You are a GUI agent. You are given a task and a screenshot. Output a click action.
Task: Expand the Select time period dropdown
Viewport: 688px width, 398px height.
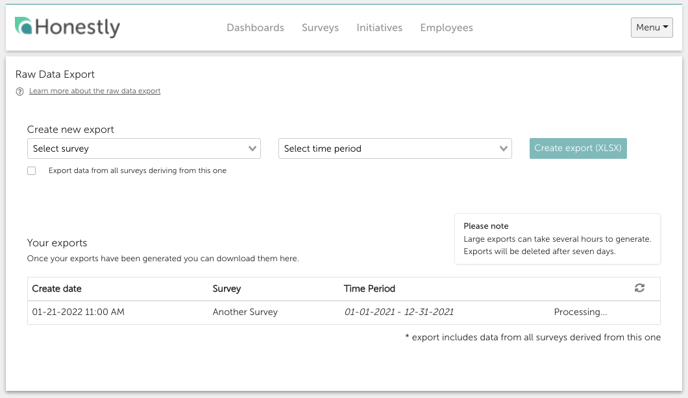395,148
